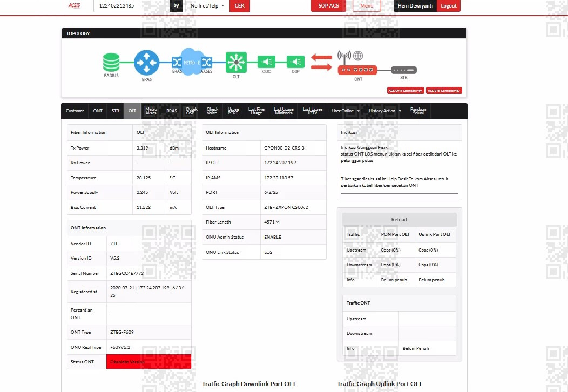Click the RADIUS server icon in topology

[111, 62]
